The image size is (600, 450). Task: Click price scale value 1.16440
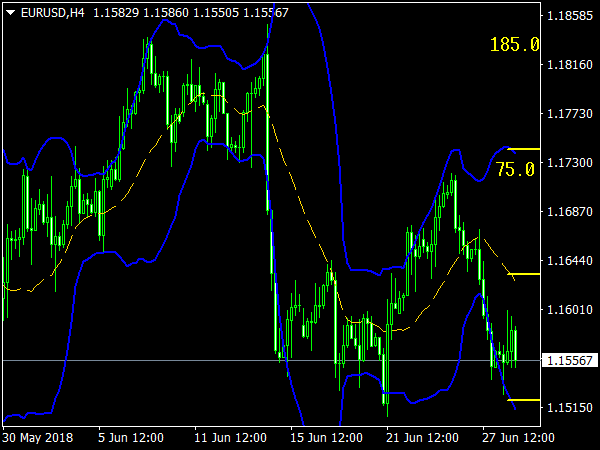coord(570,261)
